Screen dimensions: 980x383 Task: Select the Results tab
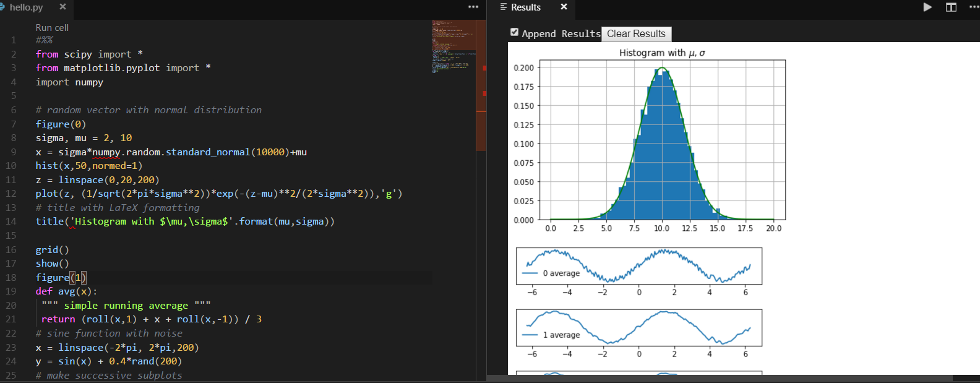tap(526, 7)
